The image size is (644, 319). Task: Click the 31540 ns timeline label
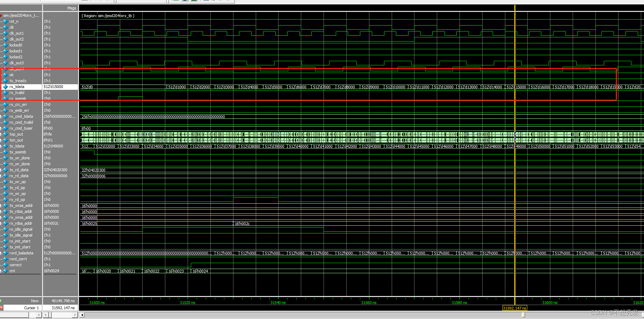point(278,303)
